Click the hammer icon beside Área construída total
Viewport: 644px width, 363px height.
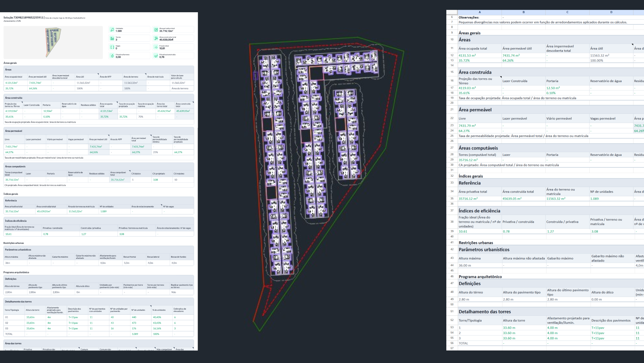[156, 39]
